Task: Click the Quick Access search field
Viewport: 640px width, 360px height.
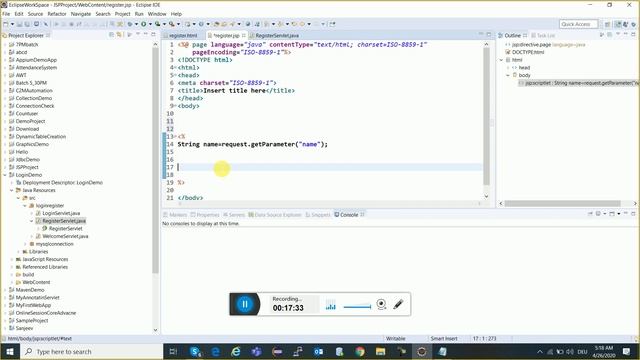Action: point(578,24)
